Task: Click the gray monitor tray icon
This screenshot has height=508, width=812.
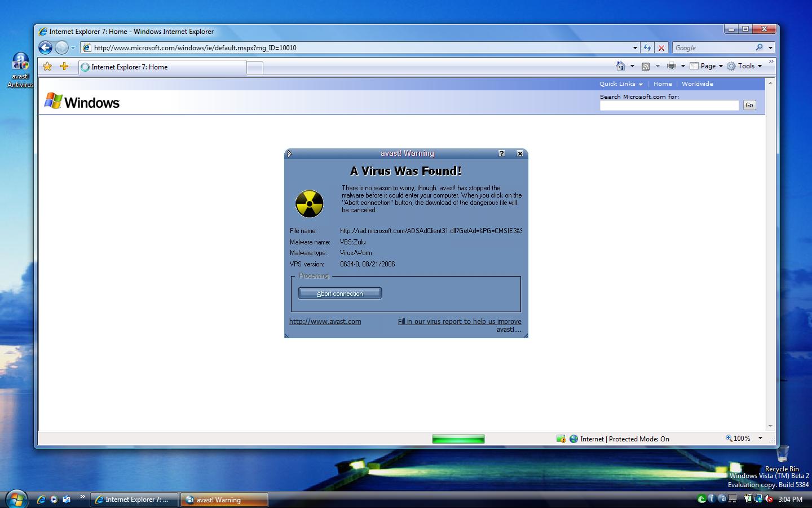Action: (x=732, y=498)
